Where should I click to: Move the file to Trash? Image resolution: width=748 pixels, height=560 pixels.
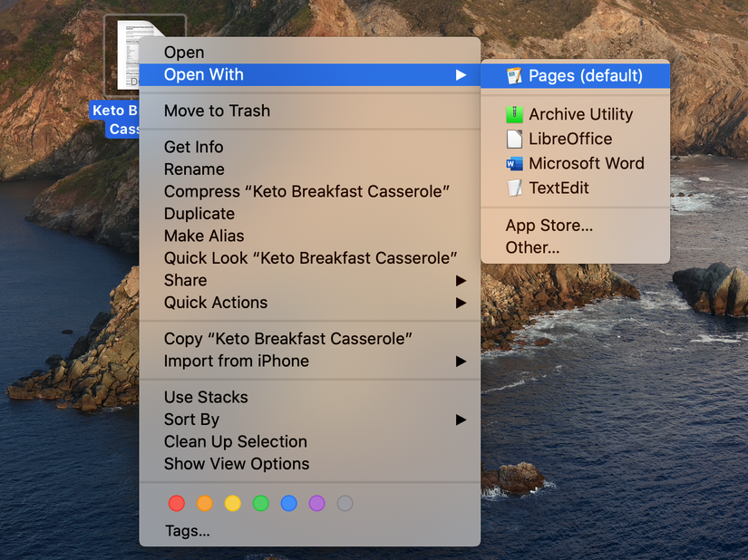coord(216,111)
